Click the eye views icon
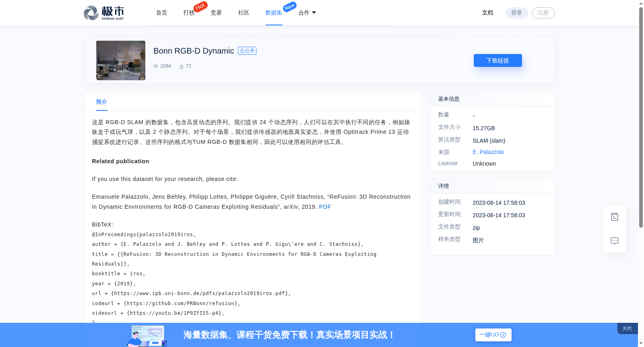The image size is (644, 347). point(156,66)
